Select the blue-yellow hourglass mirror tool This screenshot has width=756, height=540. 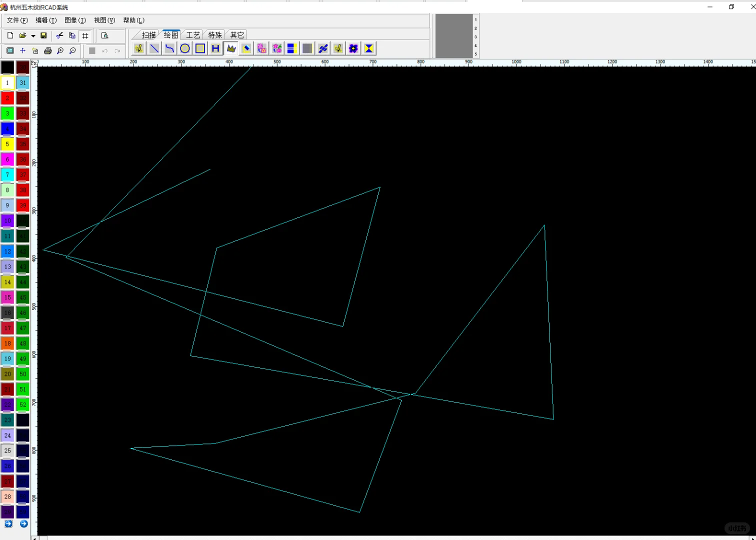click(x=369, y=48)
